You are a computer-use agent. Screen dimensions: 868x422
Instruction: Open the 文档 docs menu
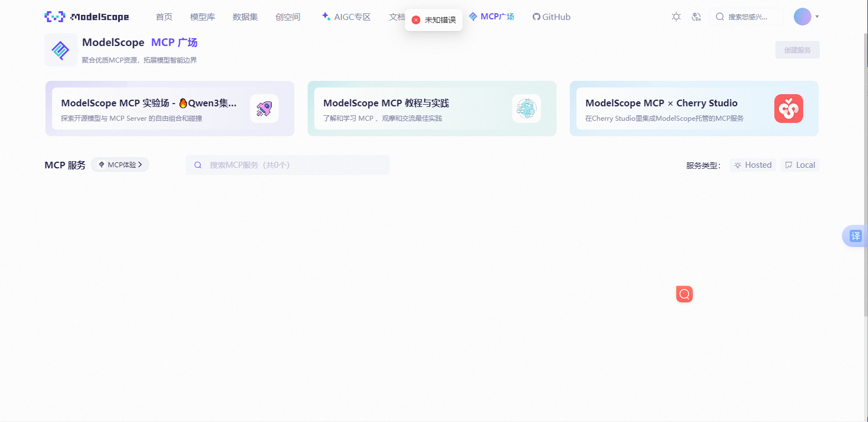click(397, 17)
